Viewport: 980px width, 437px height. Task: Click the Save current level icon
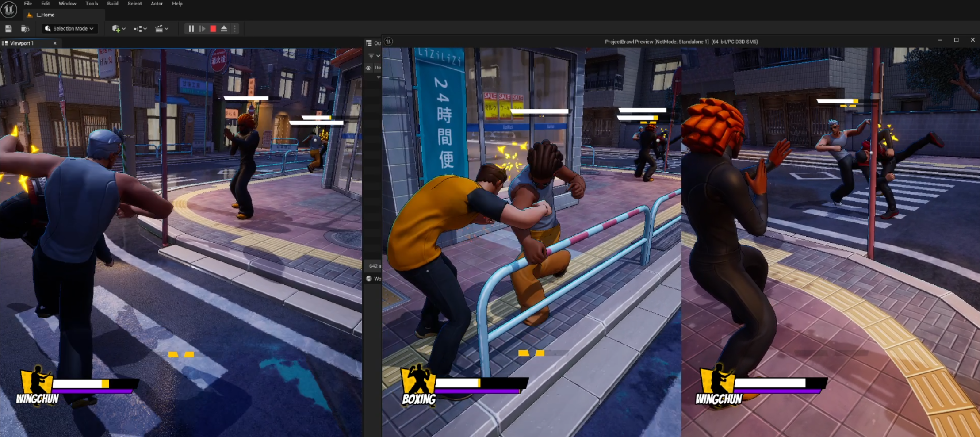8,29
